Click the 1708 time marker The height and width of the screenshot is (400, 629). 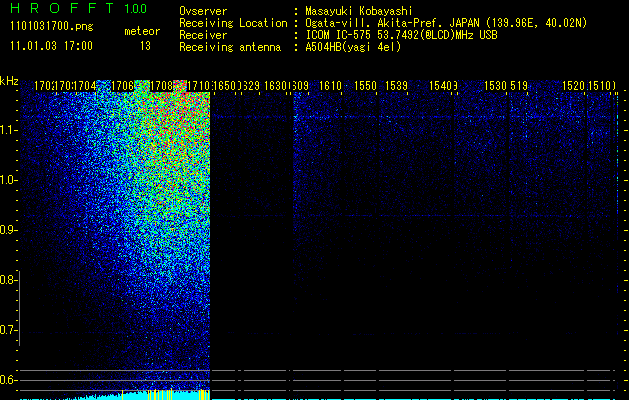click(161, 86)
